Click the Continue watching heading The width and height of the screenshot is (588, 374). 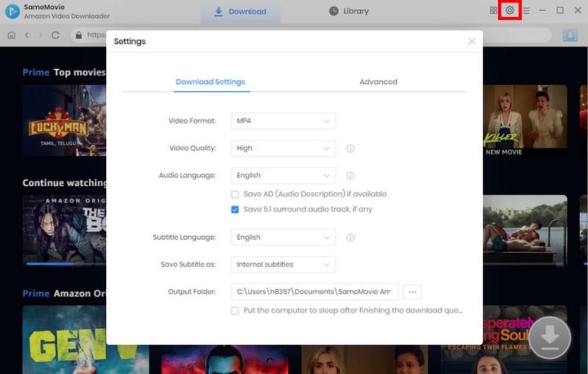coord(64,183)
